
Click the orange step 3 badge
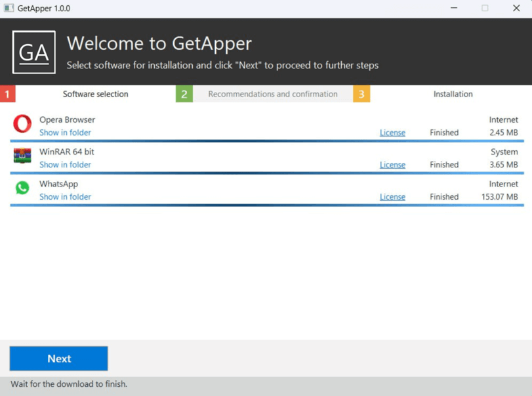tap(361, 94)
